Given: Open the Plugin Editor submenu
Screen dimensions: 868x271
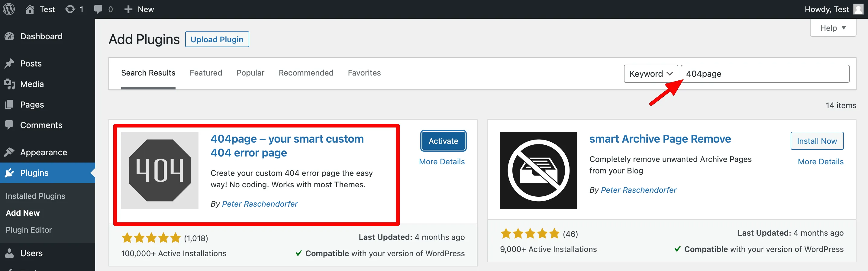Looking at the screenshot, I should point(29,230).
